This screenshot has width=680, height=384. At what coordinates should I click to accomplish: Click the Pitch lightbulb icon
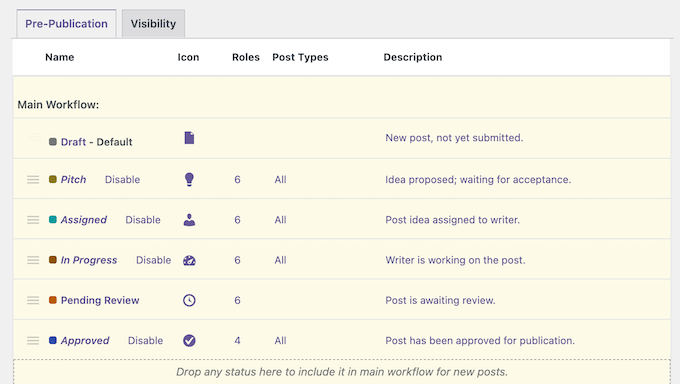coord(189,179)
